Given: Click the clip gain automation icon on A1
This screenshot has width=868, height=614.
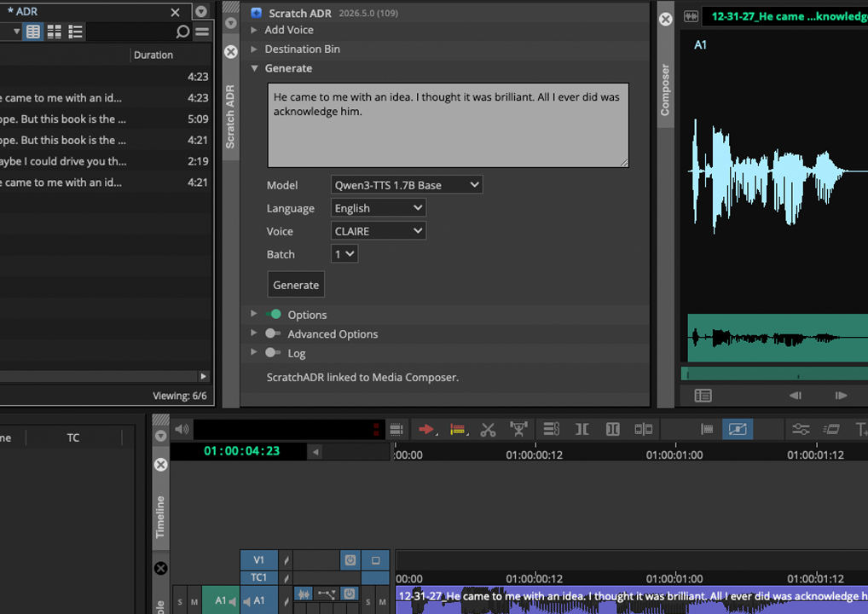Looking at the screenshot, I should click(x=327, y=594).
